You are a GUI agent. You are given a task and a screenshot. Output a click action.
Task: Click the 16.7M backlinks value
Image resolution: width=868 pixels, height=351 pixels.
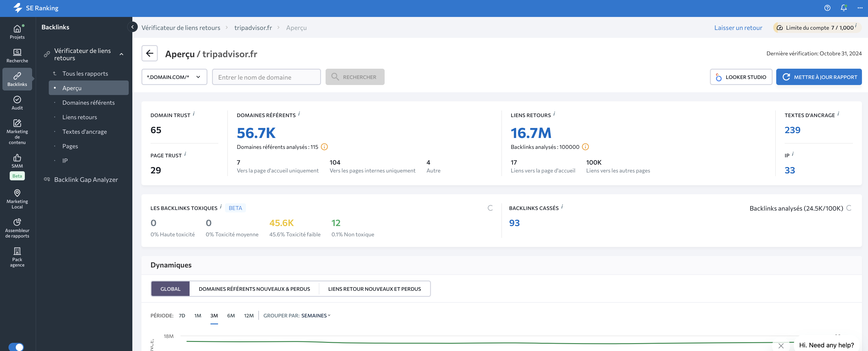point(531,133)
